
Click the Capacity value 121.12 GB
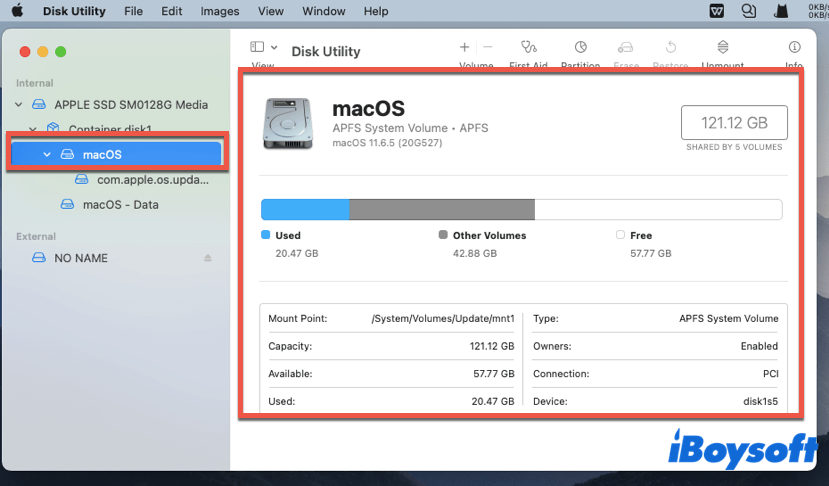pyautogui.click(x=492, y=346)
